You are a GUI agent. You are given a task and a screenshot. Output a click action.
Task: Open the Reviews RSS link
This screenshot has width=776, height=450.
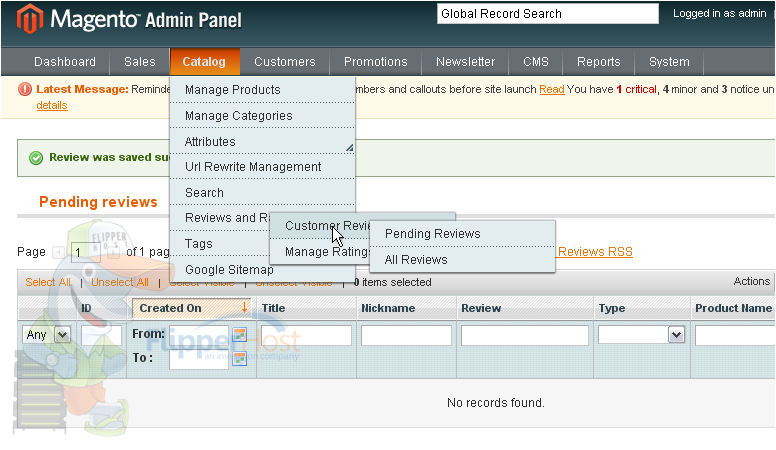(x=595, y=251)
